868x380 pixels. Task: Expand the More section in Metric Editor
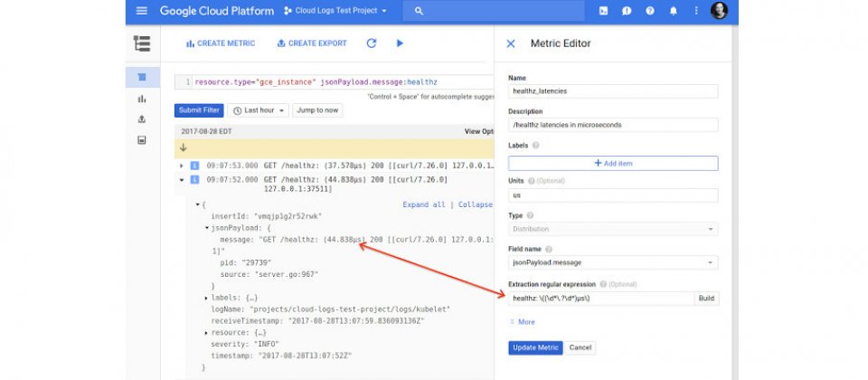click(522, 321)
